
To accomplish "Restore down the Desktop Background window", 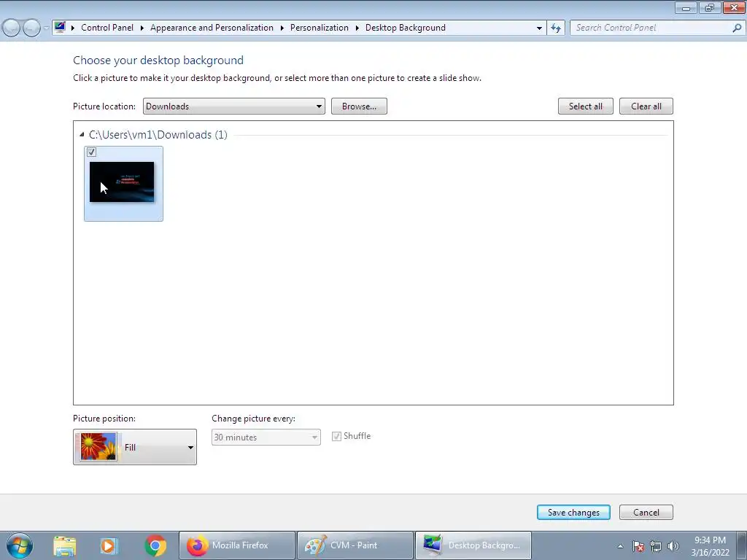I will point(710,7).
